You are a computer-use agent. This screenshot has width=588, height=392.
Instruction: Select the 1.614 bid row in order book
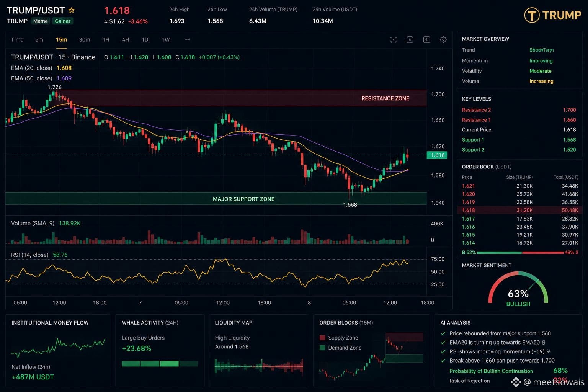tap(520, 243)
